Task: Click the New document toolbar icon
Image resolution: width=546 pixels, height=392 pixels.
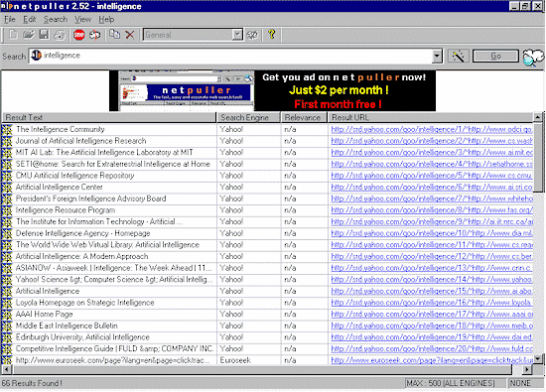Action: tap(13, 35)
